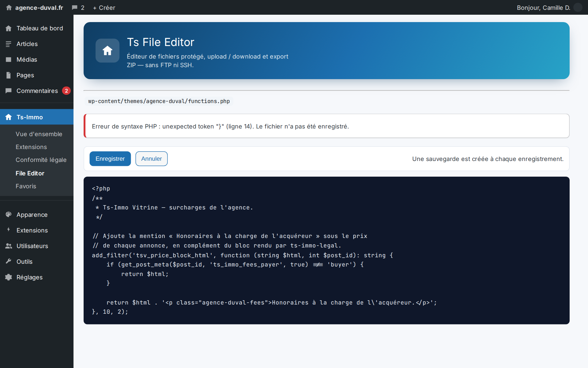Open Favoris submenu item

tap(26, 186)
